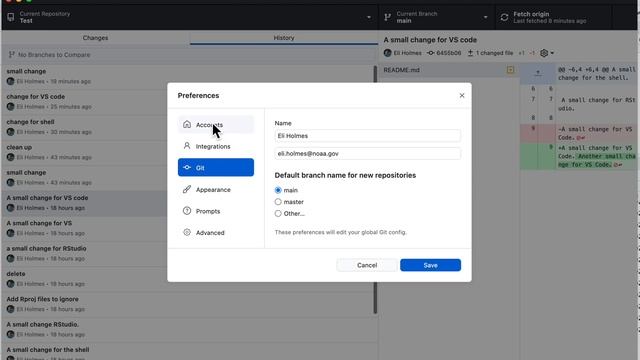
Task: Select 'Add Rproj files to ignore' commit
Action: pos(188,304)
